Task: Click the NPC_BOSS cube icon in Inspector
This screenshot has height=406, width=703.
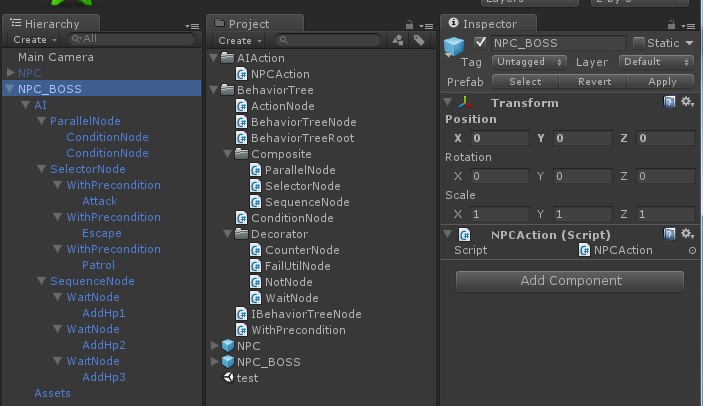Action: [455, 47]
